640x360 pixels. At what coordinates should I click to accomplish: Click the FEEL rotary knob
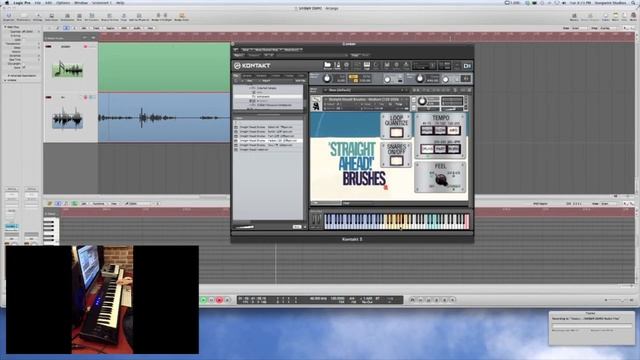(440, 180)
